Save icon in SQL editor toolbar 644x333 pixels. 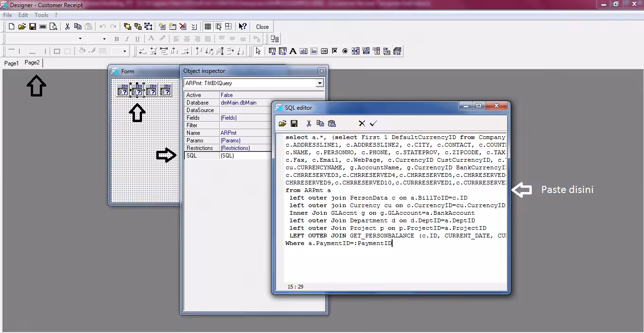(x=294, y=123)
